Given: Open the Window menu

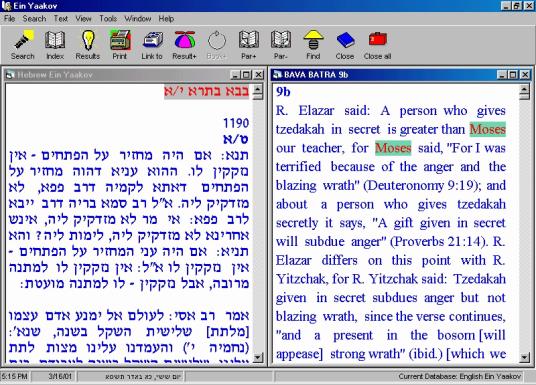Looking at the screenshot, I should [x=138, y=18].
